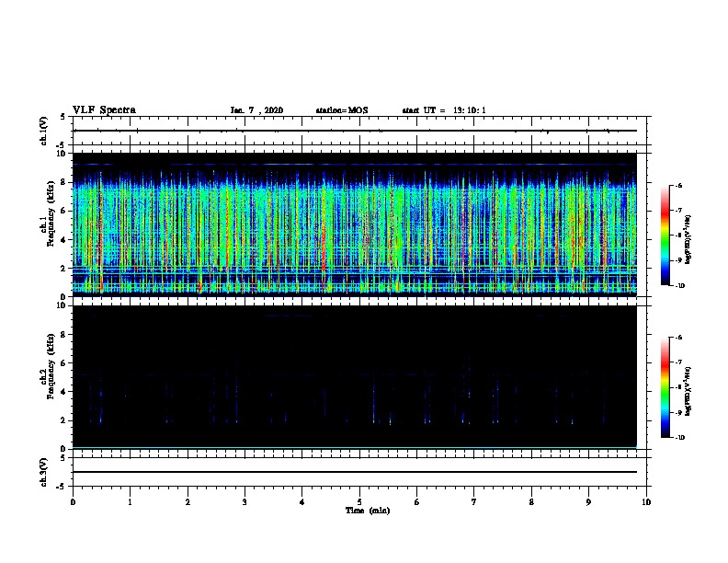Click the "1" tick on the time axis
The image size is (728, 563).
pyautogui.click(x=131, y=502)
